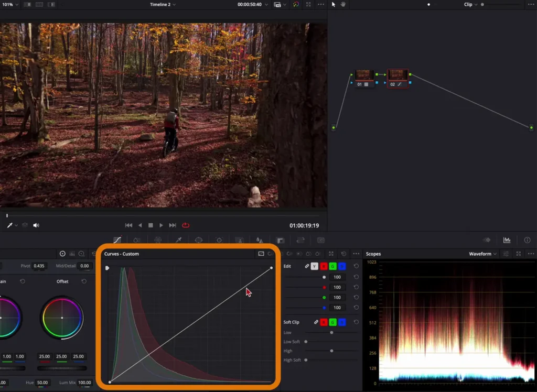Reset the Edit curve adjustments
Screen dimensions: 537x392
[x=356, y=266]
